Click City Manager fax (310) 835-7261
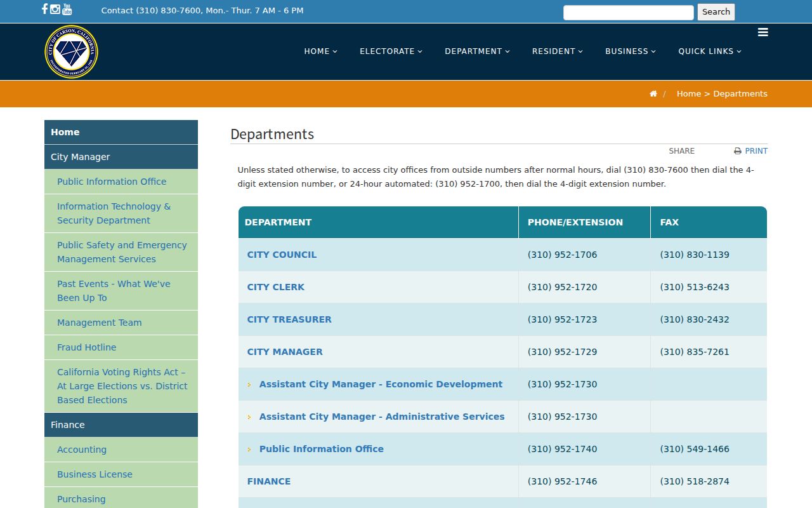This screenshot has width=812, height=508. point(695,352)
